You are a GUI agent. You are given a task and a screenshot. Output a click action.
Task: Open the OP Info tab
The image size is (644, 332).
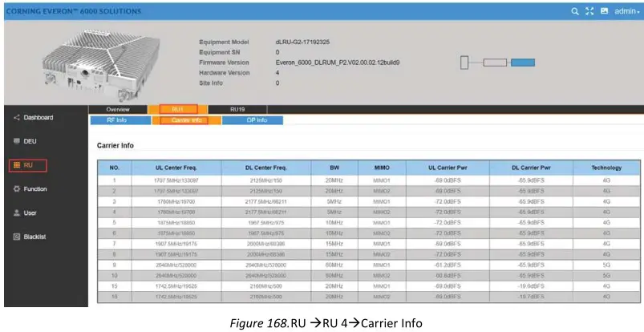click(256, 120)
